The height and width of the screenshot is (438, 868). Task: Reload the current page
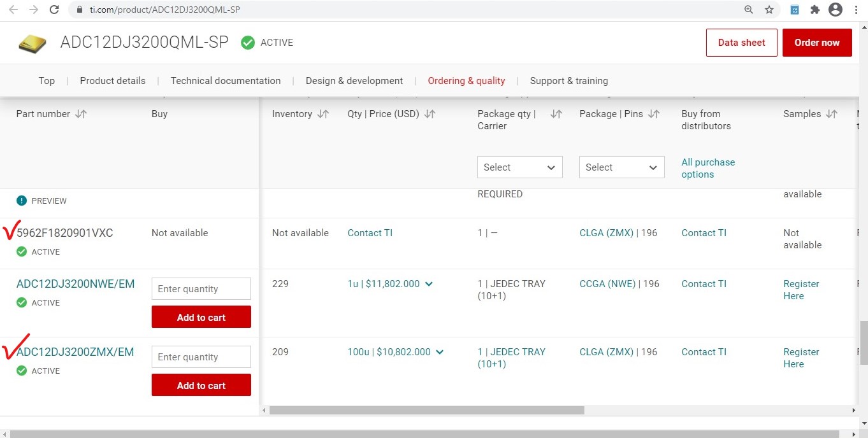[x=55, y=10]
